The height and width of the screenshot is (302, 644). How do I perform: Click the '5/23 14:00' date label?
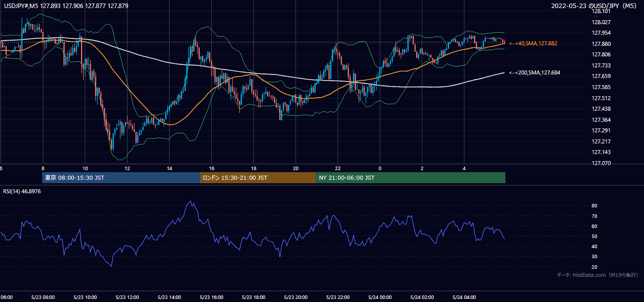(169, 297)
